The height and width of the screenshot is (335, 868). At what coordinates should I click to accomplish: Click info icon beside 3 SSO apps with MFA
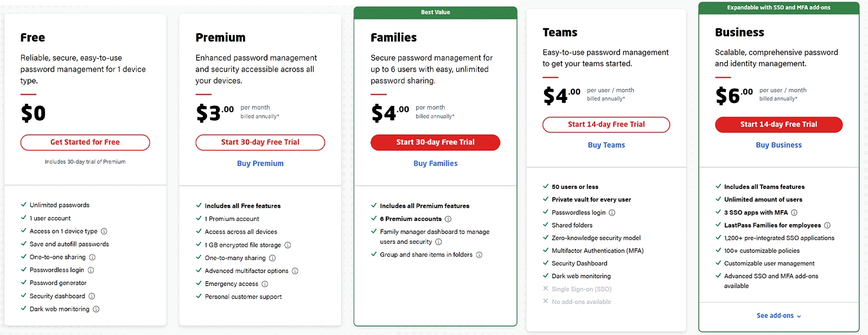click(794, 213)
